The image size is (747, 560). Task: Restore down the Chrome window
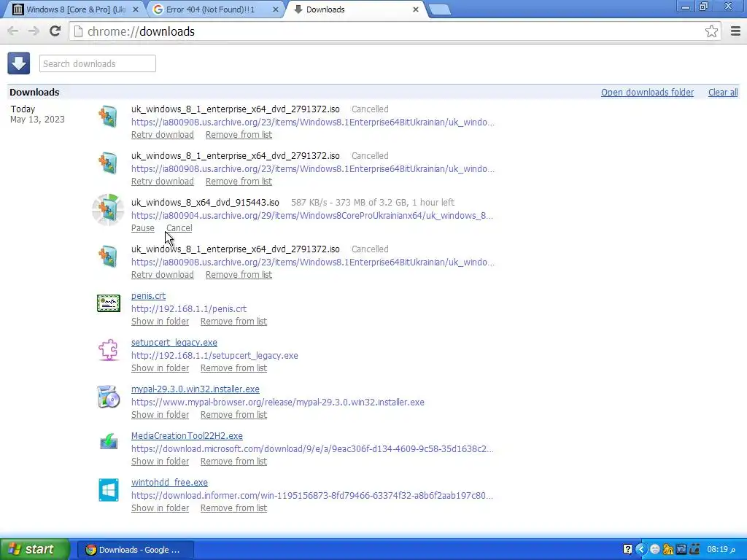coord(704,6)
